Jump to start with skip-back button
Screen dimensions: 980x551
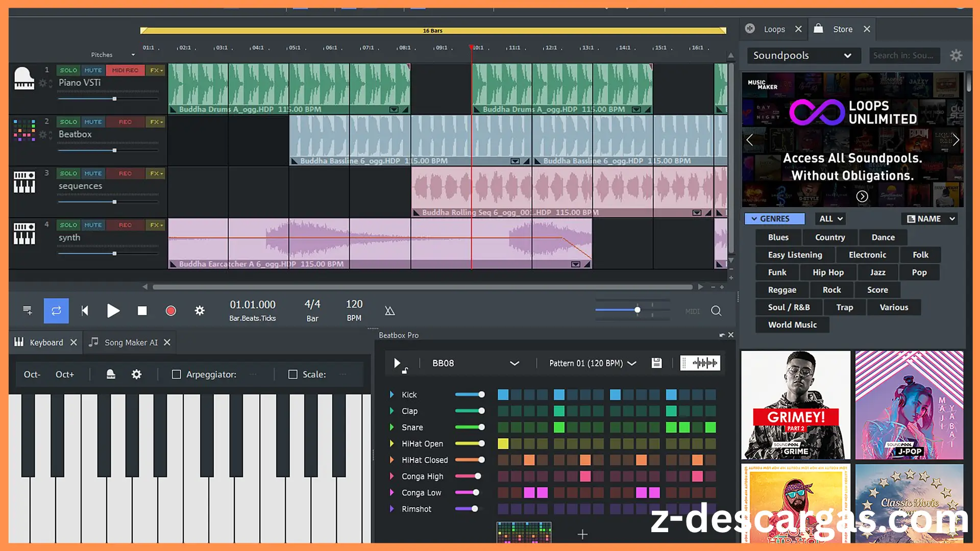pyautogui.click(x=85, y=311)
